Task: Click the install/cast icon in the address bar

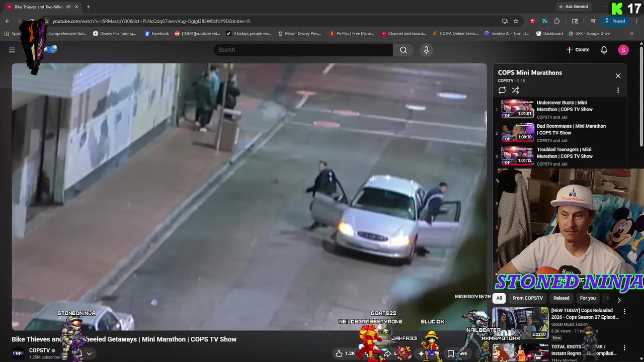Action: tap(505, 21)
